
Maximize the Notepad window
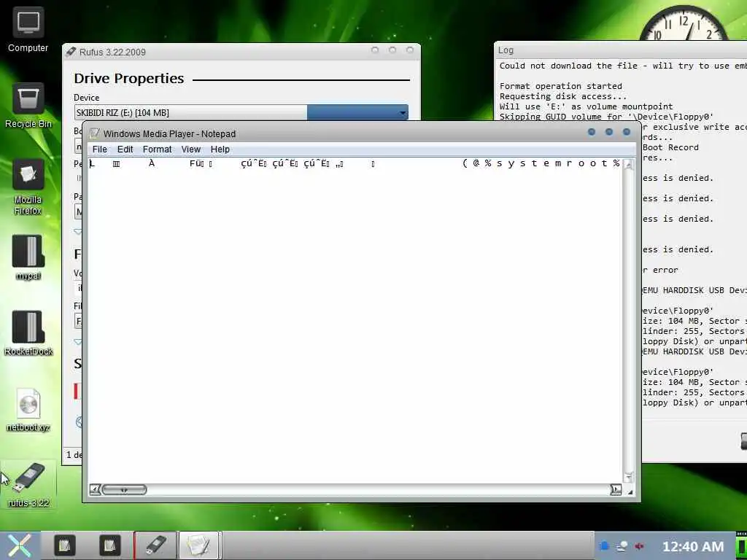pos(609,132)
